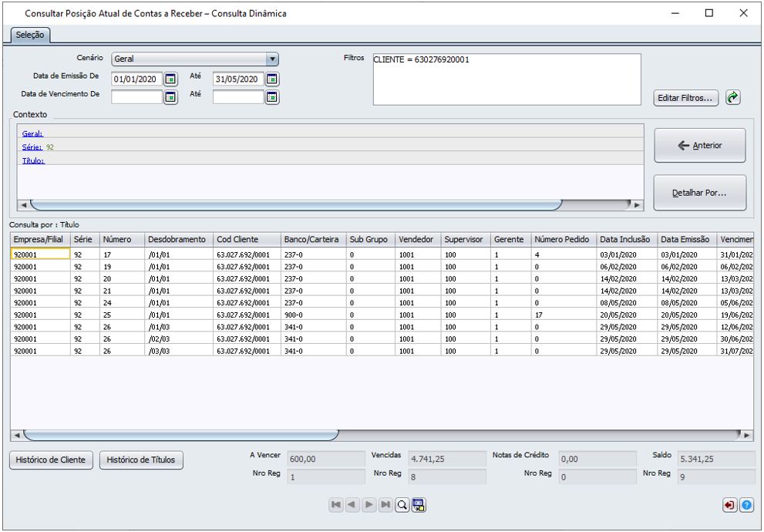Select Número cell 20
The height and width of the screenshot is (532, 764).
[122, 278]
